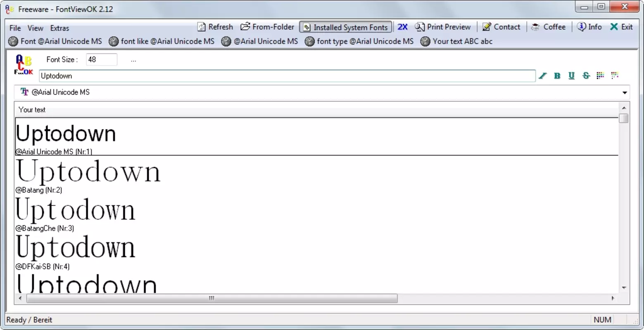Toggle underline formatting

(571, 75)
